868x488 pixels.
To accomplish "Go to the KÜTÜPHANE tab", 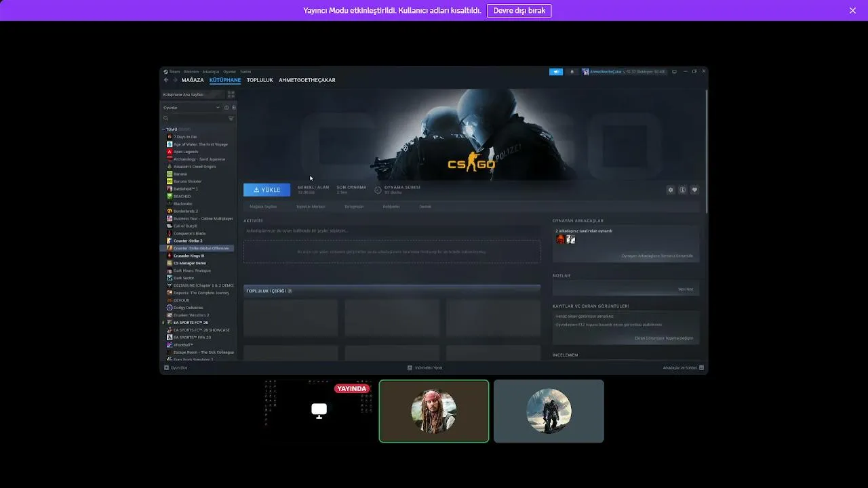I will click(x=225, y=80).
